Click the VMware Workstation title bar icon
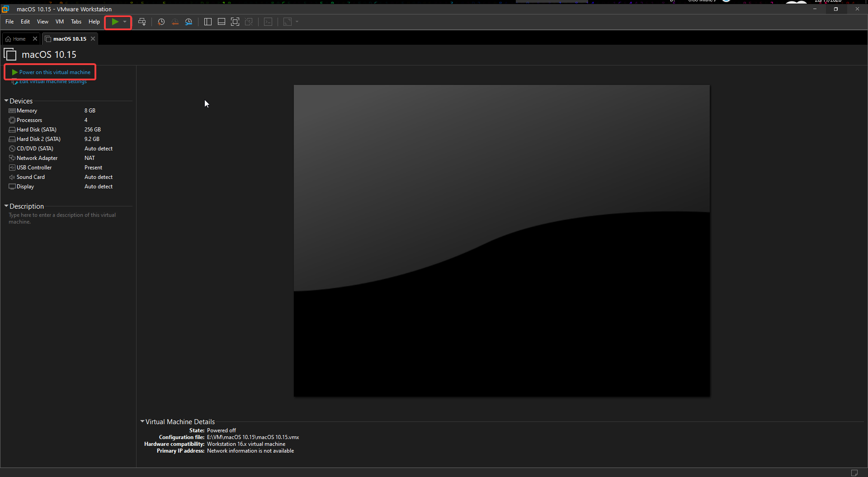The width and height of the screenshot is (868, 477). (6, 9)
